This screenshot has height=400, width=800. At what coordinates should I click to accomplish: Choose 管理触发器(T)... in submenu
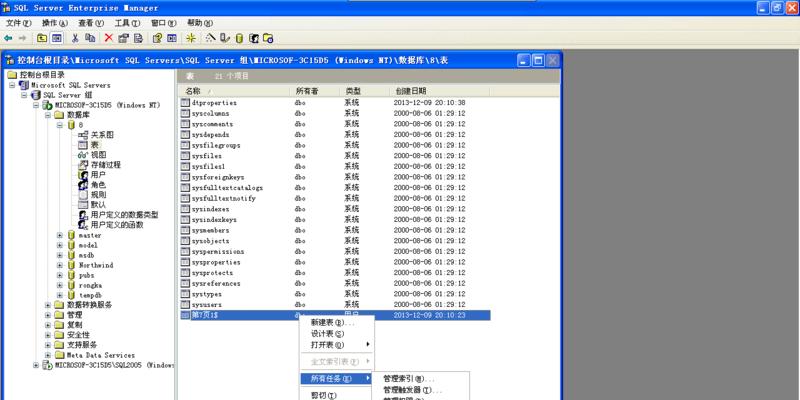[419, 390]
